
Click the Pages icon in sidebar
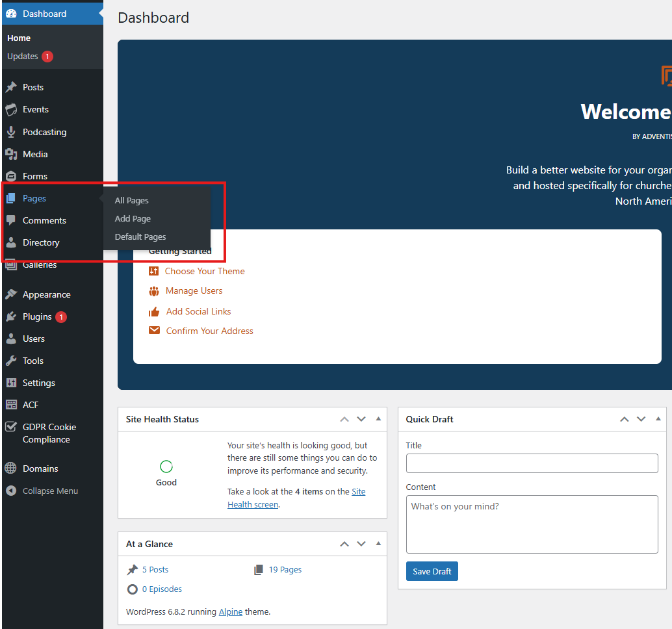tap(11, 198)
